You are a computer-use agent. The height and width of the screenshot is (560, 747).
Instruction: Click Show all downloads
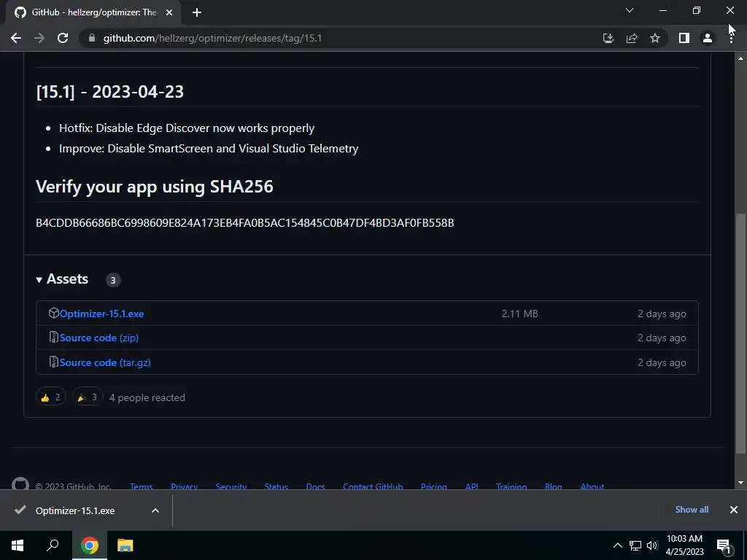tap(692, 510)
